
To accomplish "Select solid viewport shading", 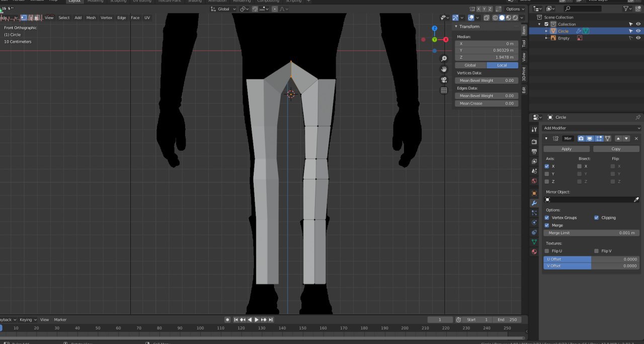I will (502, 18).
